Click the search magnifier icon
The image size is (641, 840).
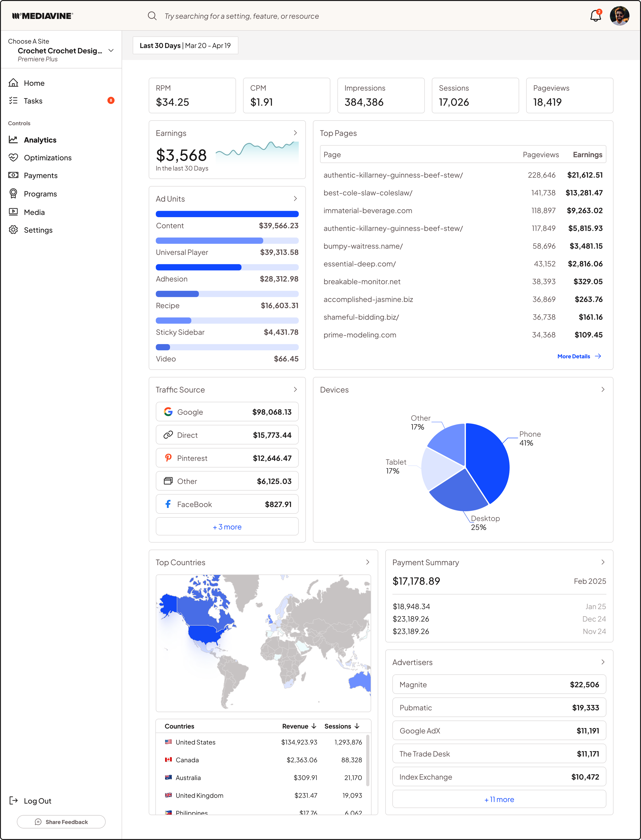(152, 16)
